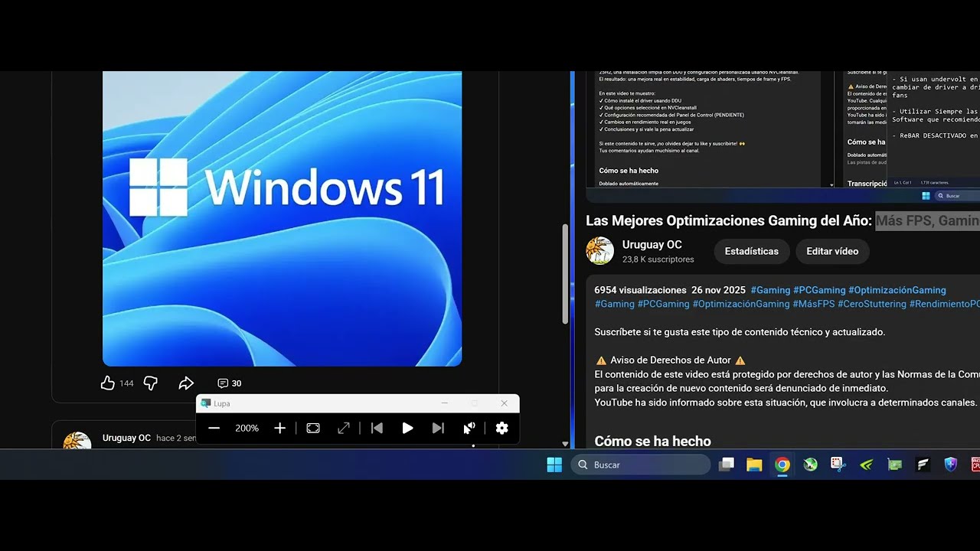Click the Suscríbete si te gusta description line
The image size is (980, 551).
(x=740, y=332)
